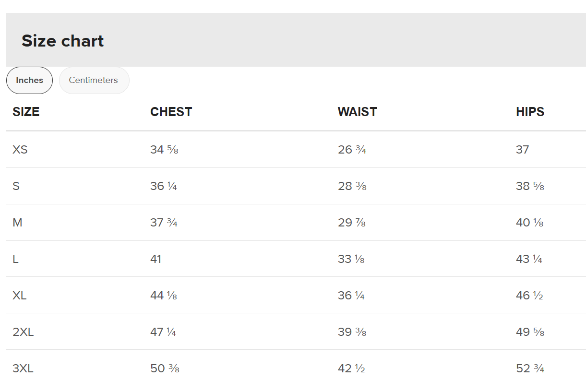Click hips value 46 ½ for XL

[x=529, y=296]
